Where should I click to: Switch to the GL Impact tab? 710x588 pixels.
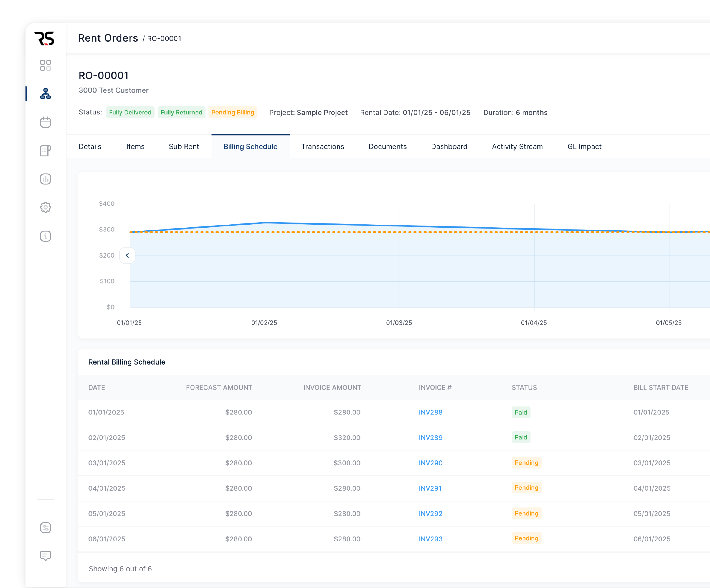(584, 147)
